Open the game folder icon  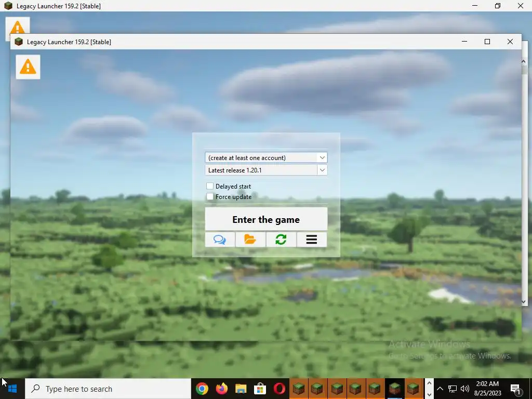coord(250,240)
